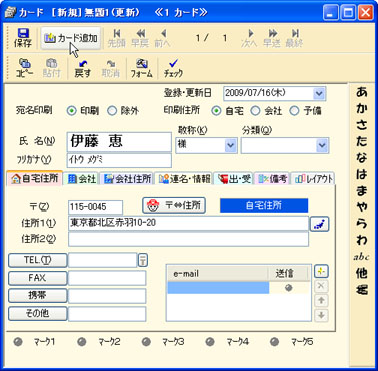
Task: Open the 登録・更新日 date dropdown
Action: coord(319,93)
